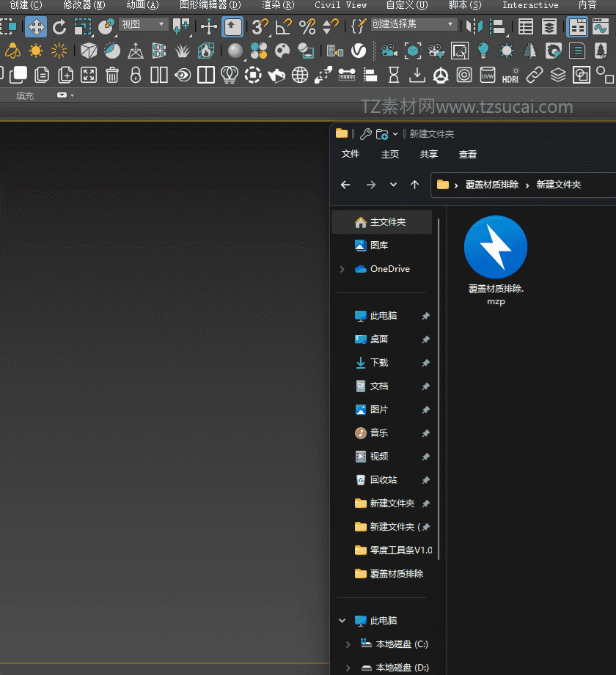Open the Mirror tool
616x675 pixels.
coord(475,27)
